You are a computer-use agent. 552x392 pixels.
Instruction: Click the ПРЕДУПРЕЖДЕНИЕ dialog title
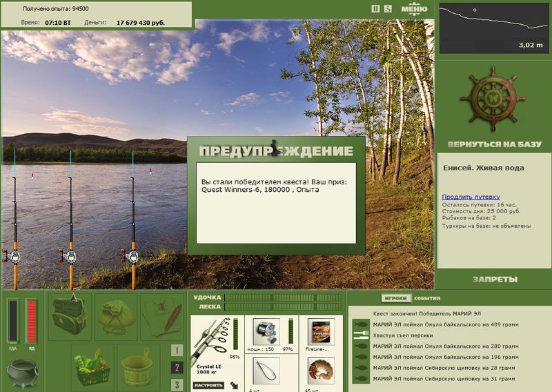276,151
